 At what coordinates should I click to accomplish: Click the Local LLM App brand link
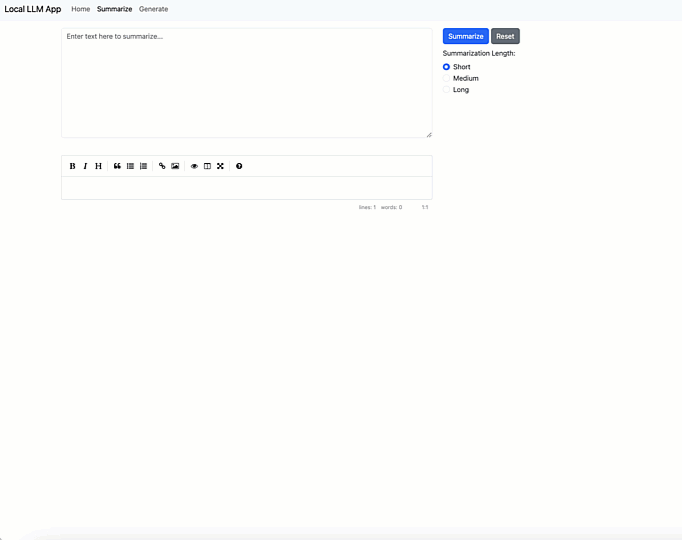point(33,9)
